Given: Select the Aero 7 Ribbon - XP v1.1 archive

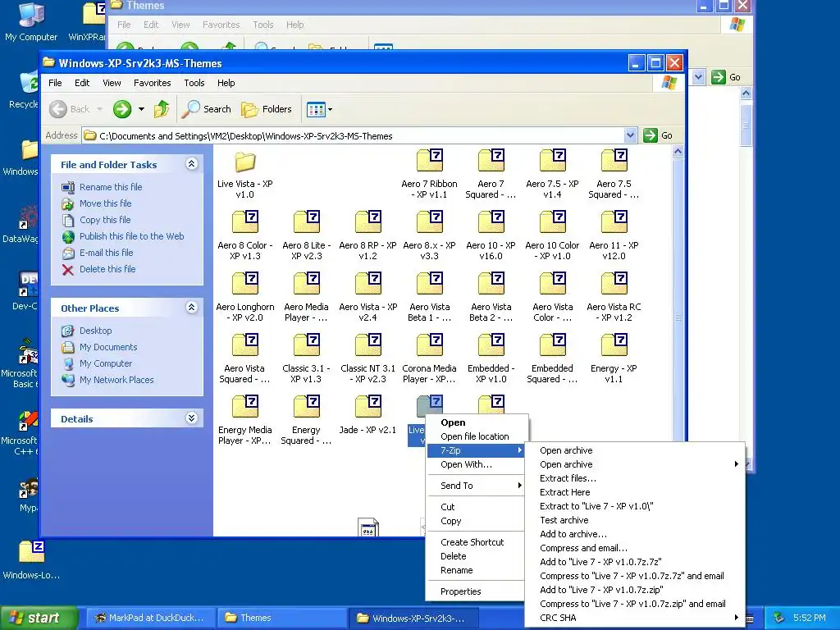Looking at the screenshot, I should 429,174.
